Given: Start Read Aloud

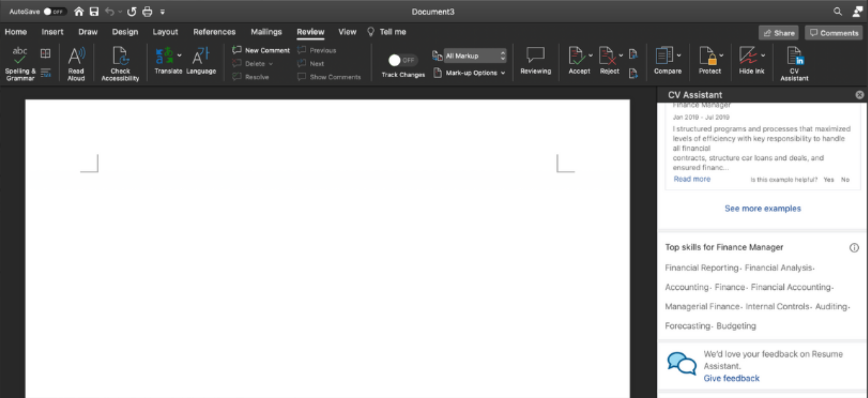Looking at the screenshot, I should point(76,63).
